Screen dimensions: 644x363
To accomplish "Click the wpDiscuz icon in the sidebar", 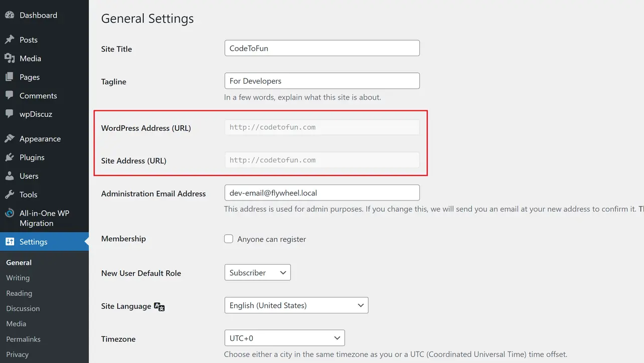I will click(10, 114).
